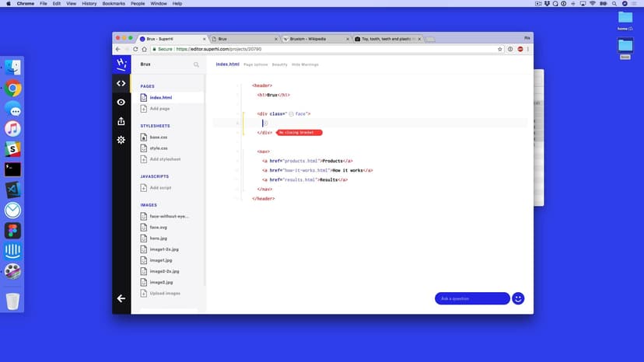Click Beautify in the editor toolbar
Viewport: 644px width, 362px height.
[279, 64]
